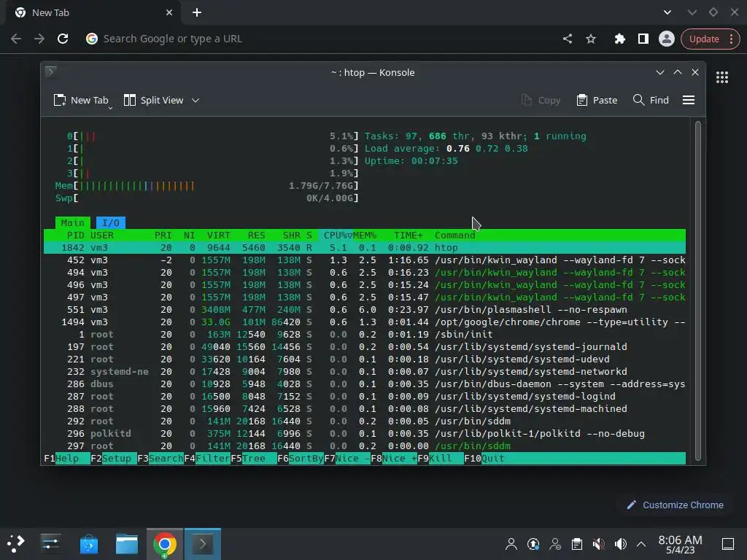This screenshot has height=560, width=747.
Task: Click the Chrome Update button
Action: (704, 39)
